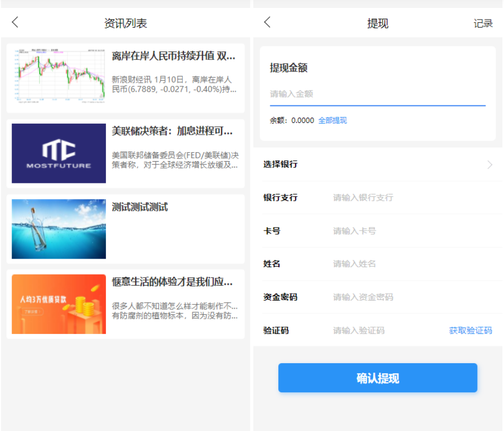Click 全部提现 to withdraw full balance
This screenshot has width=504, height=431.
[332, 120]
